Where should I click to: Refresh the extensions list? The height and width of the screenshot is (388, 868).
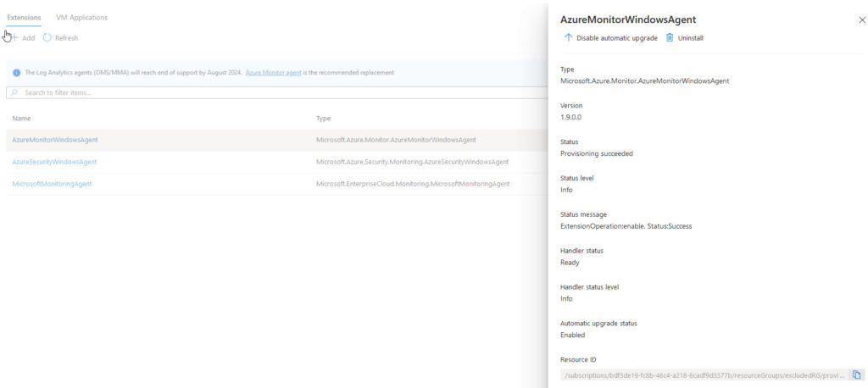pos(60,38)
